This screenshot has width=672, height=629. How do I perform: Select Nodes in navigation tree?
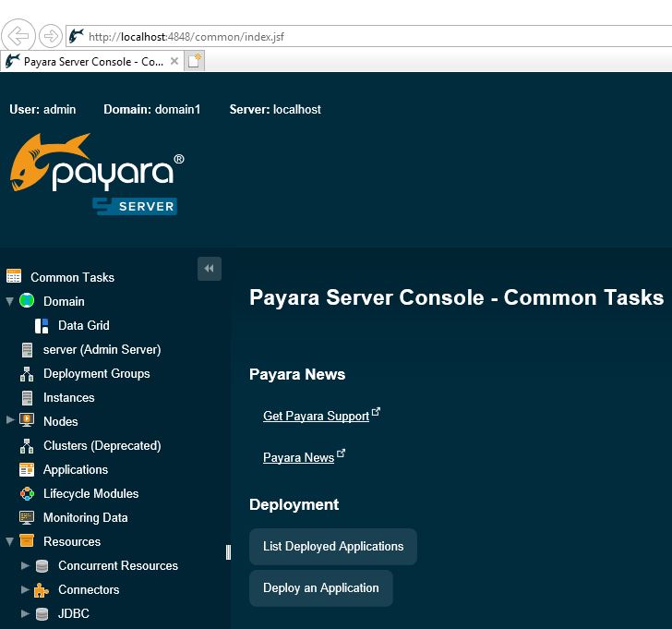point(61,421)
